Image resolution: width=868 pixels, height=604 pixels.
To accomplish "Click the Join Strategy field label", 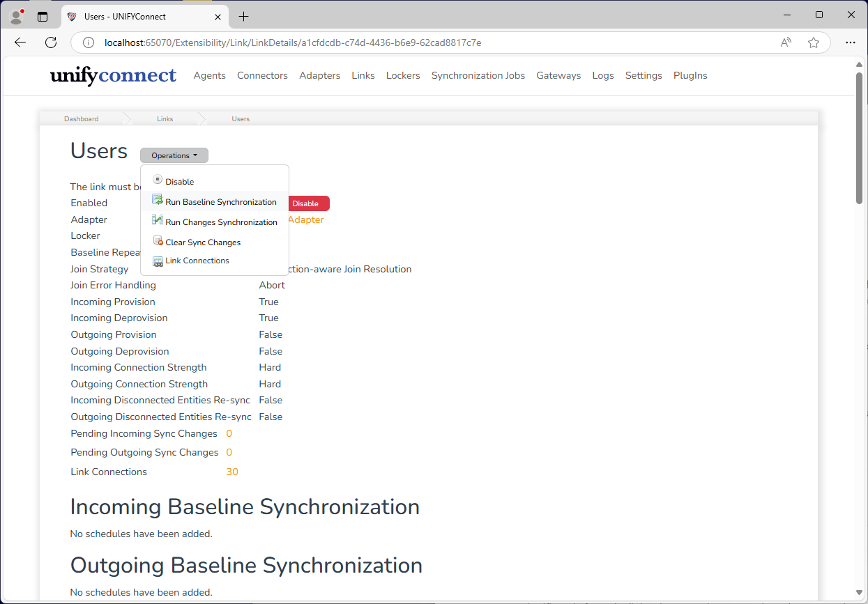I will coord(100,269).
